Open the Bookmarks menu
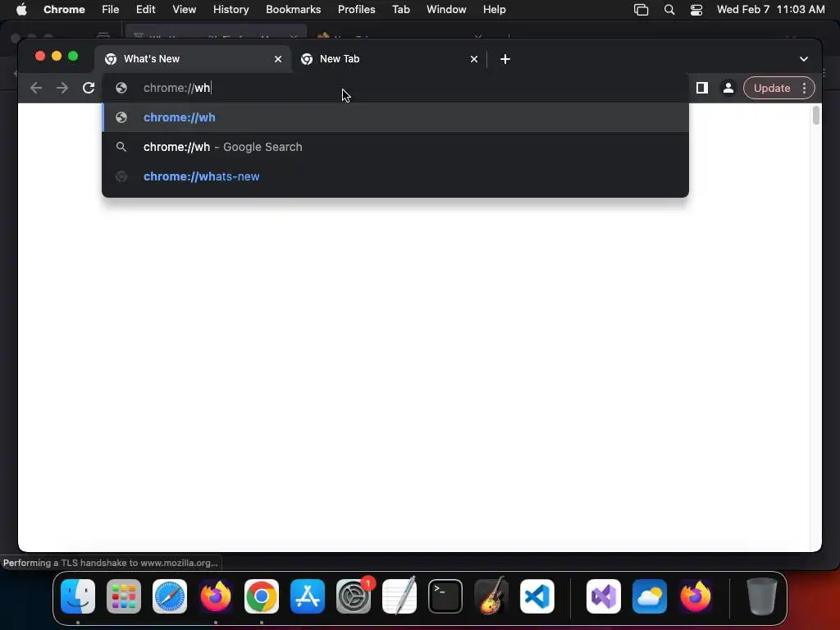 (x=293, y=10)
